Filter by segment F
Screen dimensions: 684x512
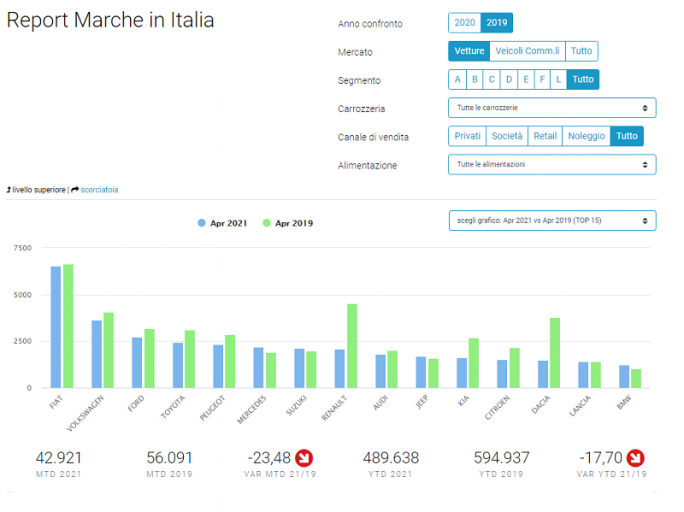[x=542, y=79]
